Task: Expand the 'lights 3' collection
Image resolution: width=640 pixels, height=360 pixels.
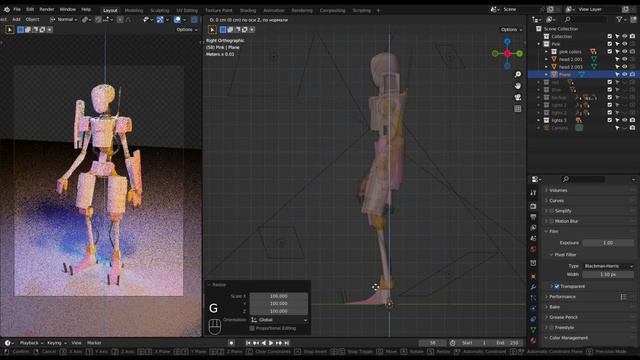Action: point(539,120)
